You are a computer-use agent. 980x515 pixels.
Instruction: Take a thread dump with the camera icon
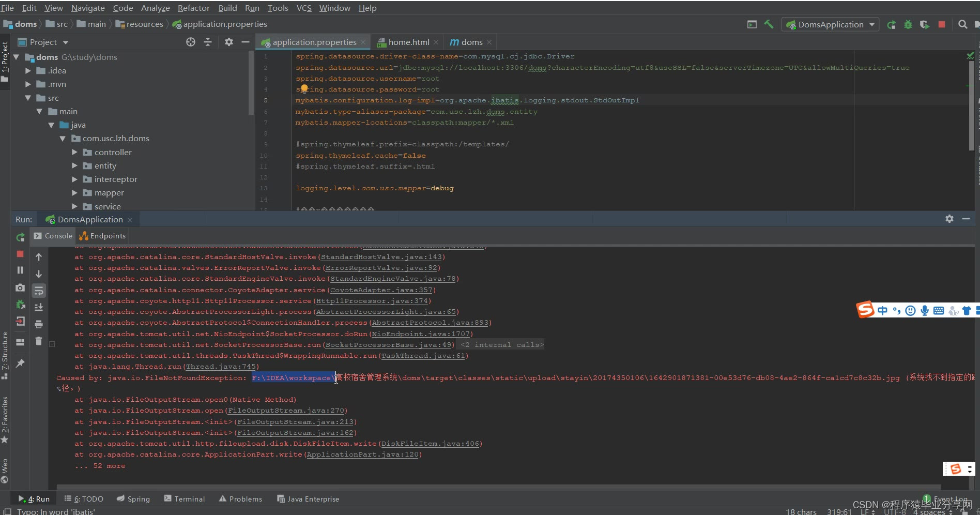click(20, 287)
